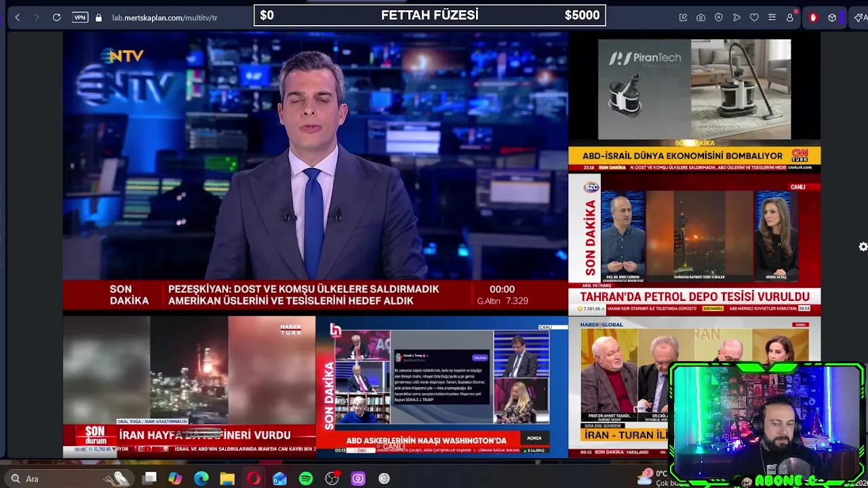Open the Mail app from the taskbar

point(279,479)
